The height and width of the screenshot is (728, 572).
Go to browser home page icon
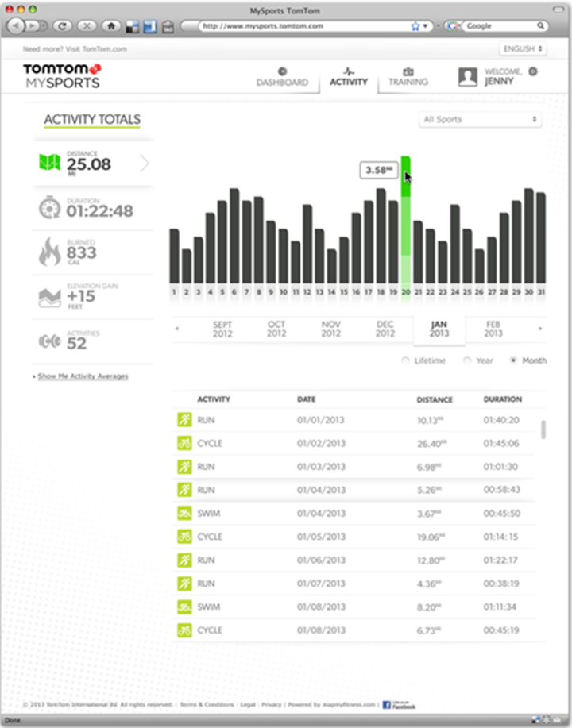(111, 26)
